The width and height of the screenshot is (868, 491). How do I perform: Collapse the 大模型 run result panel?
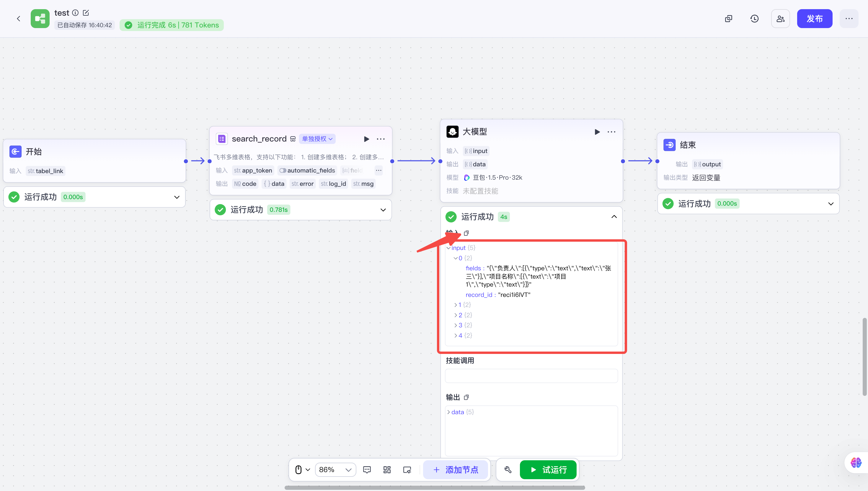(x=614, y=217)
